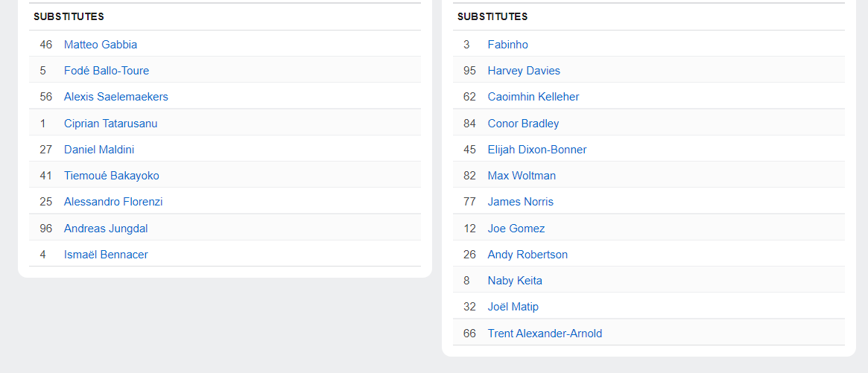
Task: View Joe Gomez's player details
Action: pos(516,228)
